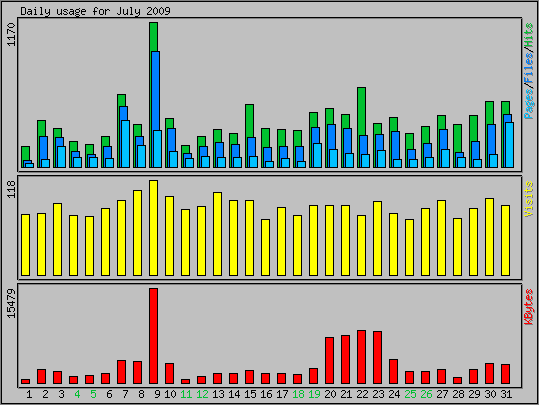Select green weekend day 19 label

[314, 394]
